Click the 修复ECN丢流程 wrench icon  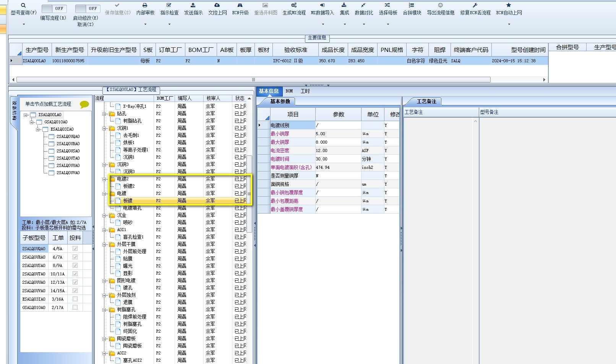pos(475,5)
